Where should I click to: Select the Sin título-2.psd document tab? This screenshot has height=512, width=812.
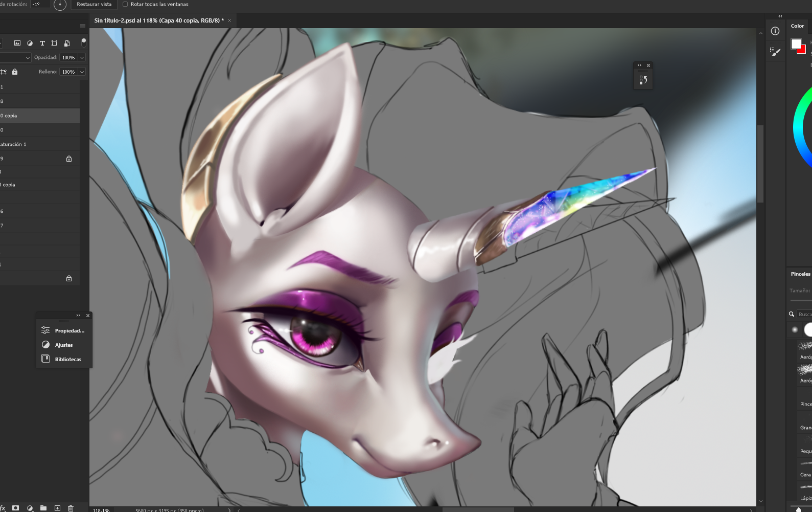pyautogui.click(x=159, y=20)
